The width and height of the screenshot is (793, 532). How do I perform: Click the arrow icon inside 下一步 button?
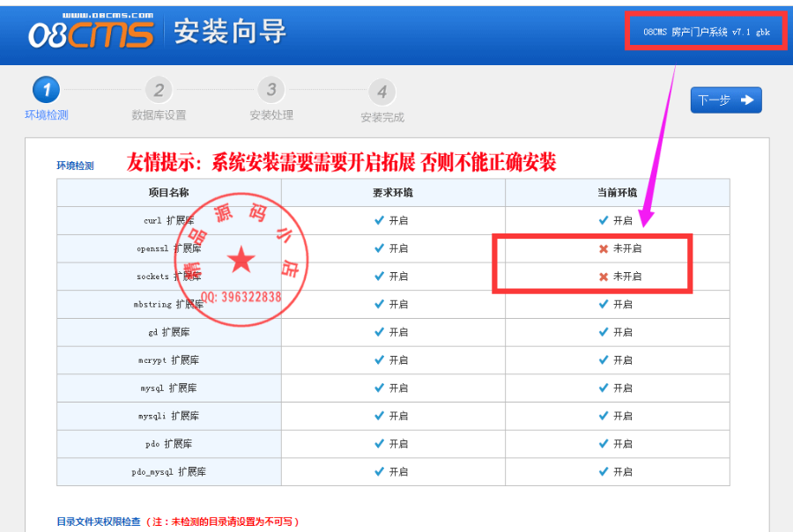click(x=747, y=100)
